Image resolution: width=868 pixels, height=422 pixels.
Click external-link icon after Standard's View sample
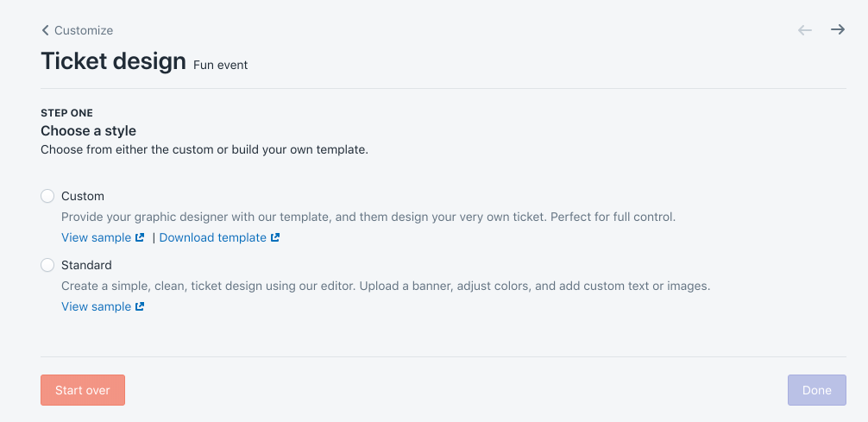(x=140, y=307)
